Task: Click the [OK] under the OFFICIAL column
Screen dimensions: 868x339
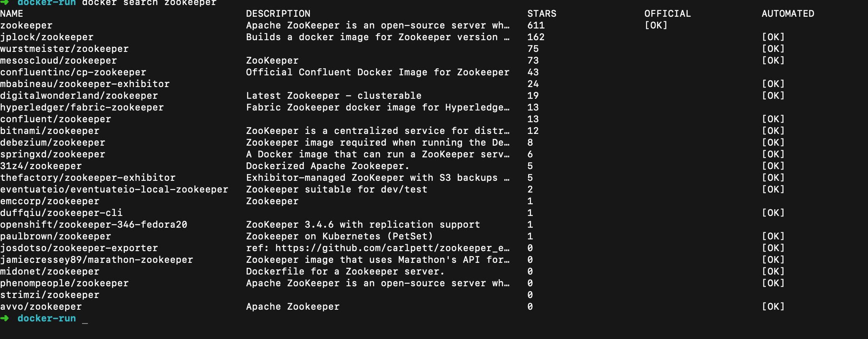Action: (656, 26)
